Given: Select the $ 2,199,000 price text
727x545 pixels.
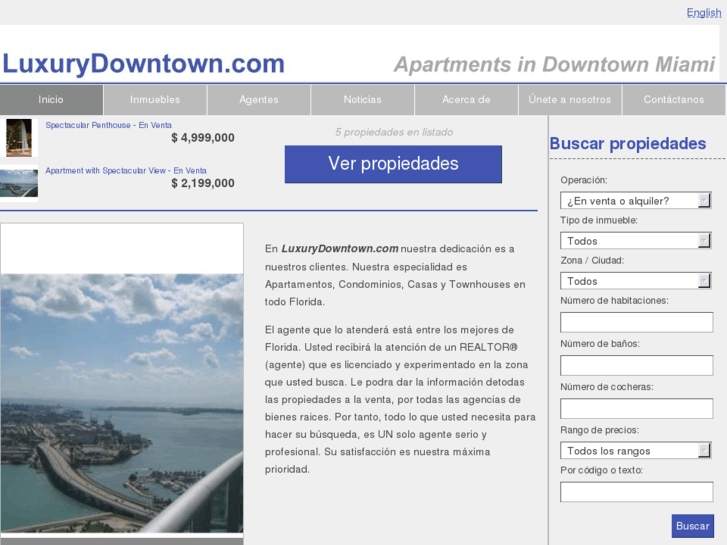Looking at the screenshot, I should tap(203, 183).
